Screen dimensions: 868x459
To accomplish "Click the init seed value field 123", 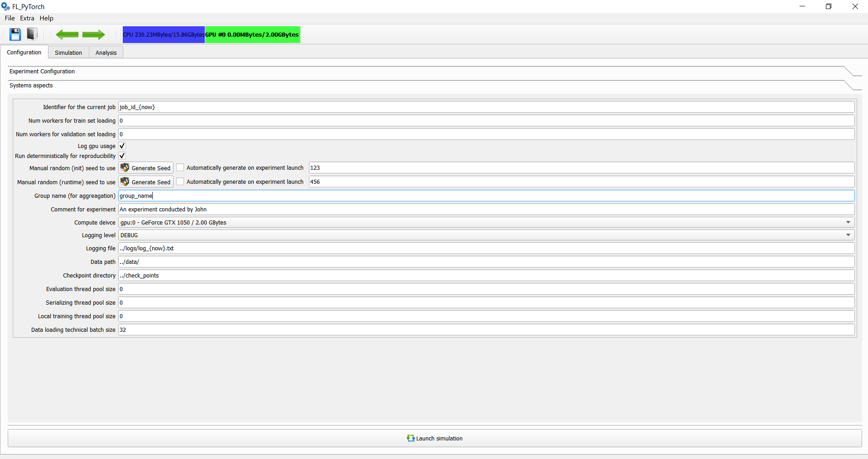I will pyautogui.click(x=582, y=167).
